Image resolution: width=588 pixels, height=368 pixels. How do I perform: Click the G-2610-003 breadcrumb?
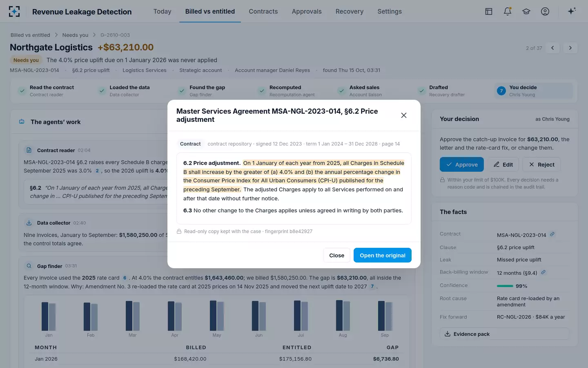115,35
